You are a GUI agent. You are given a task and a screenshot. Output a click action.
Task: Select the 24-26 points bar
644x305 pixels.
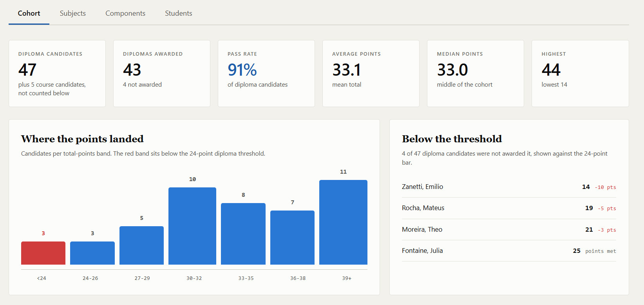(x=92, y=253)
